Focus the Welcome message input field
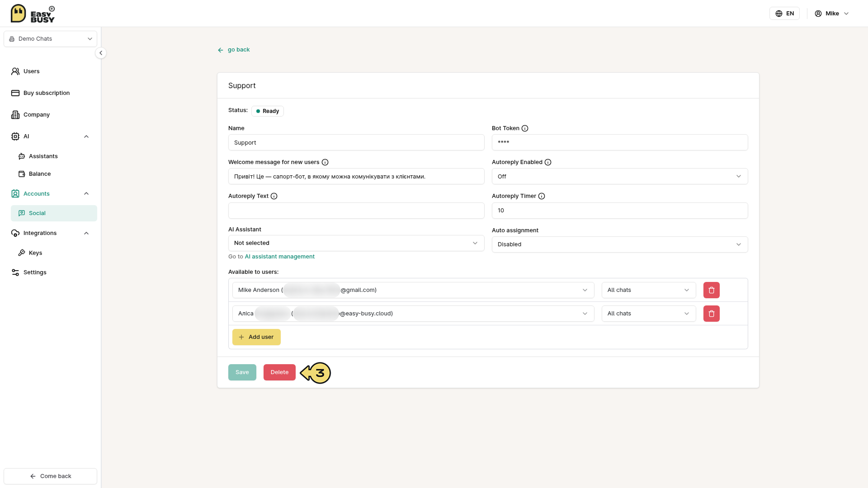This screenshot has width=868, height=488. (356, 176)
